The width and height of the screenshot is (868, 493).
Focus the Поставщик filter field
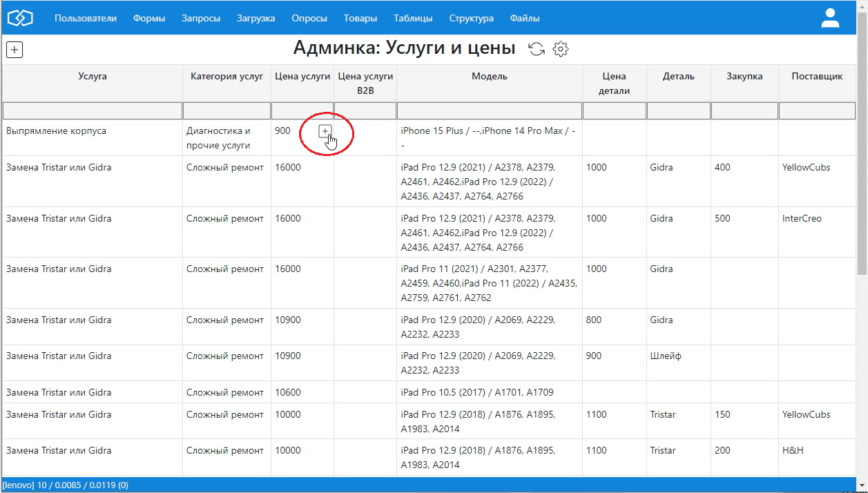[817, 110]
